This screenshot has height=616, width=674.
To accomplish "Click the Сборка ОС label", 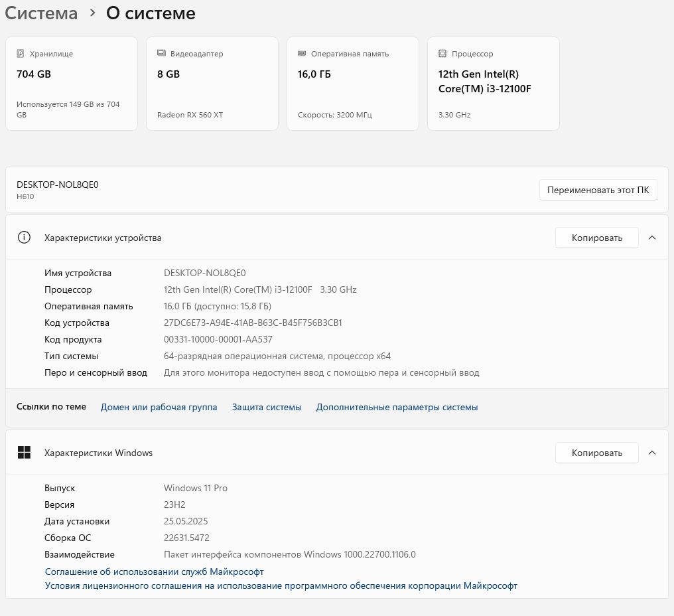I will pos(68,538).
